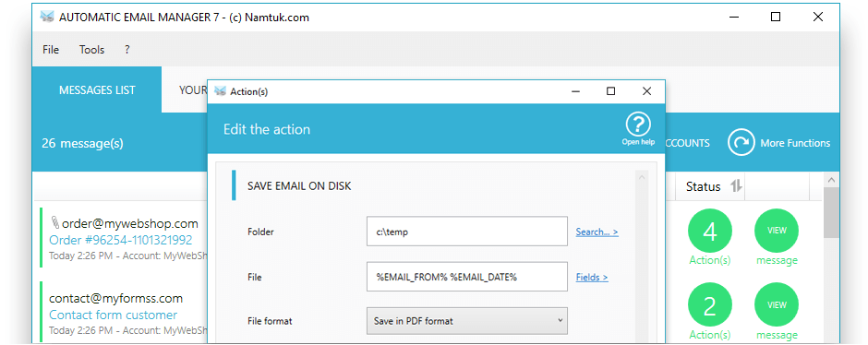This screenshot has height=345, width=868.
Task: Open help in Edit the action dialog
Action: [x=638, y=129]
